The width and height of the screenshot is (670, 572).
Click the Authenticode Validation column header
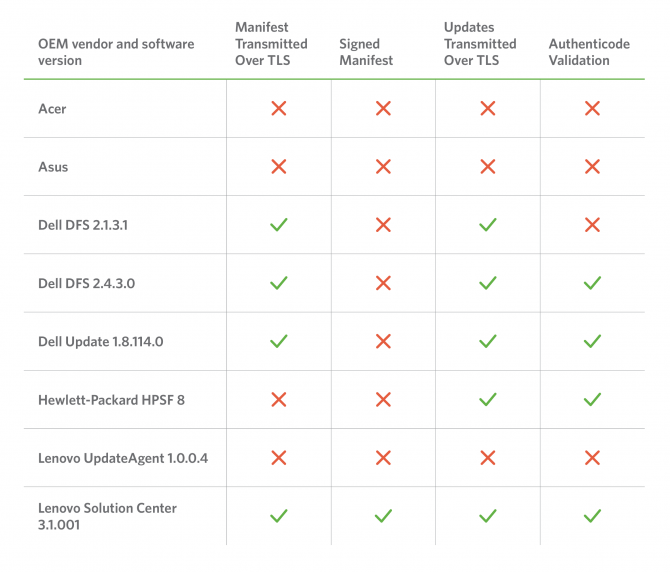coord(589,52)
